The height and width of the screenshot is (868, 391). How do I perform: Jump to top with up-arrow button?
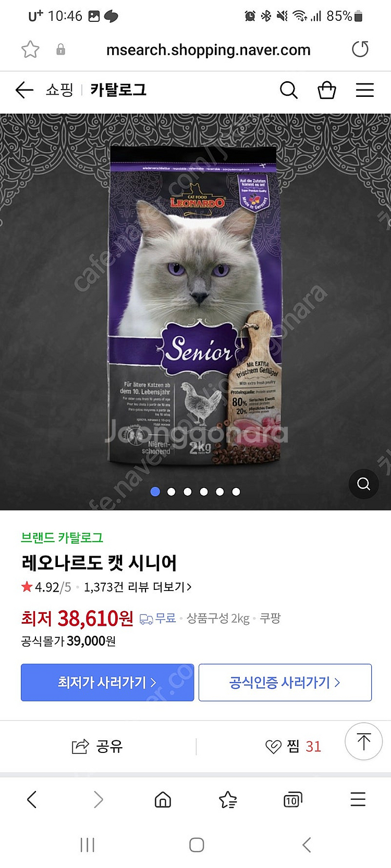click(364, 741)
